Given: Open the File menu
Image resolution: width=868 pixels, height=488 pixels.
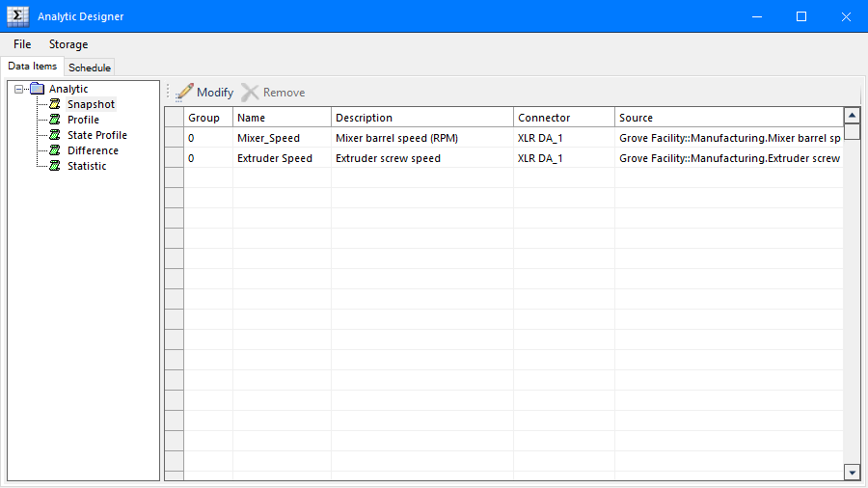Looking at the screenshot, I should (22, 44).
